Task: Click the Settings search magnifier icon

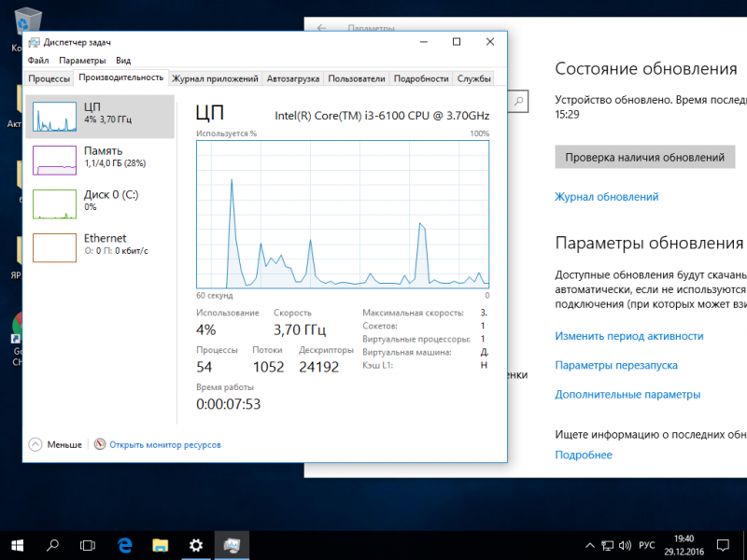Action: tap(519, 101)
